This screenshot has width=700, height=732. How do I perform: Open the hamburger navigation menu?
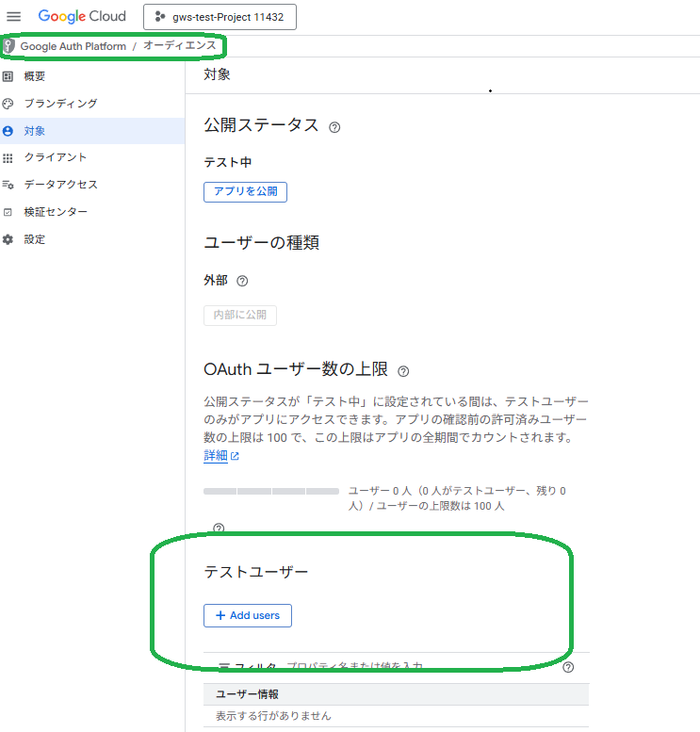[x=14, y=17]
